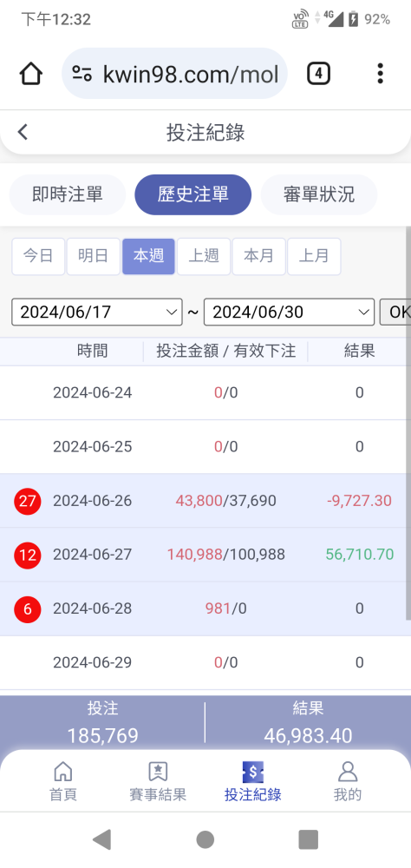Tap the red 12 badge for 2024-06-27
This screenshot has height=868, width=411.
click(28, 556)
